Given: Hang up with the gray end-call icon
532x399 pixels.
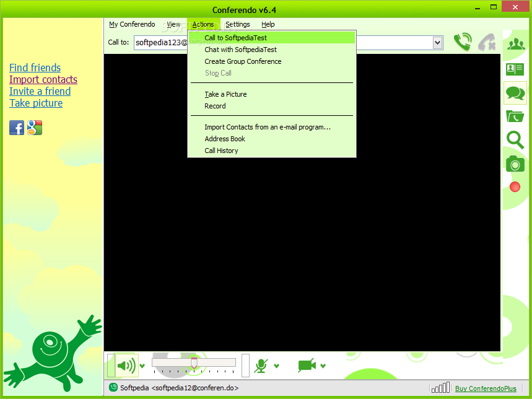Looking at the screenshot, I should point(487,42).
